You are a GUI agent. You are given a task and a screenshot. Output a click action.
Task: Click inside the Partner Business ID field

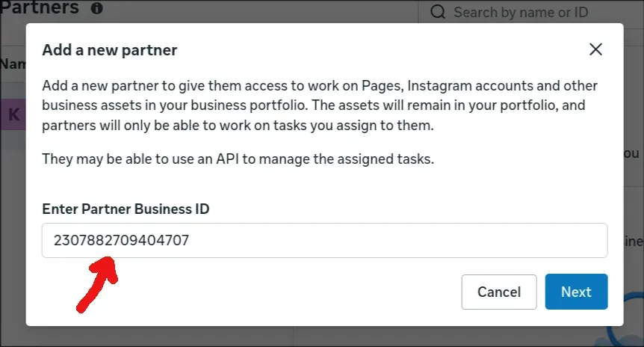click(324, 241)
